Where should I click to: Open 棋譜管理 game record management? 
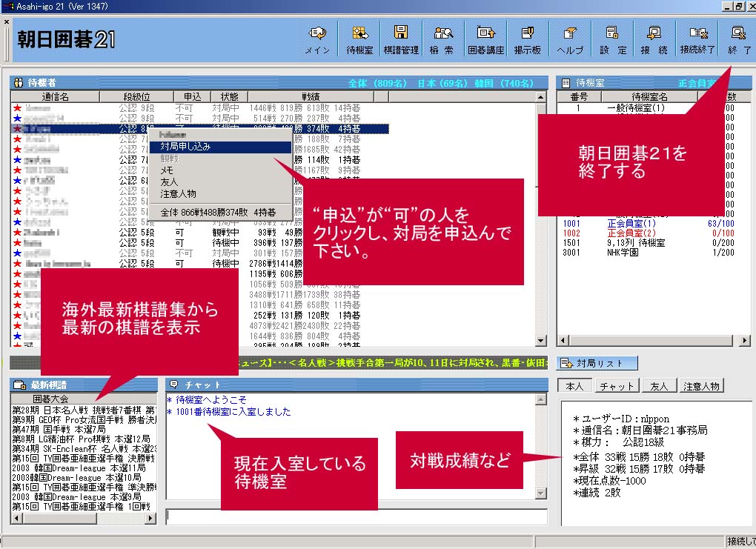[x=401, y=39]
